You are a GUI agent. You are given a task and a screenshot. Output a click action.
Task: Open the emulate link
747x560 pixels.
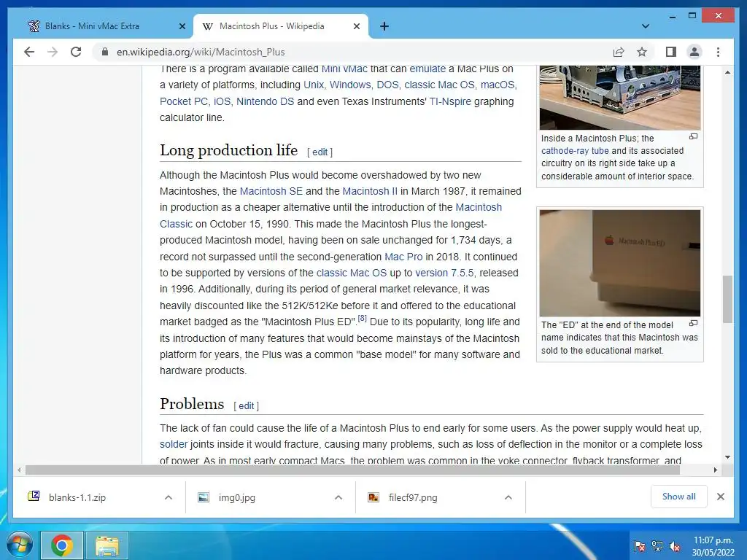coord(427,69)
